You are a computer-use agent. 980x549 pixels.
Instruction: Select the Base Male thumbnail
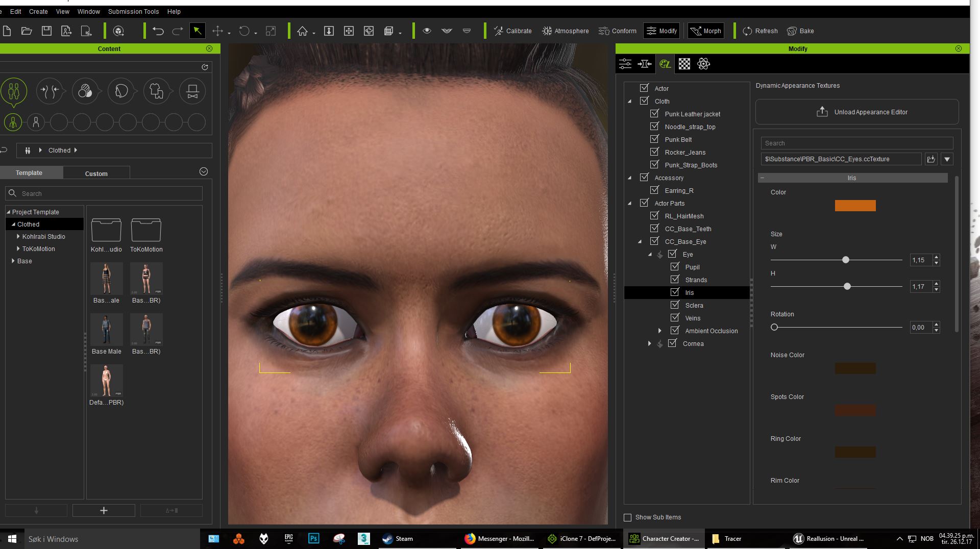tap(106, 330)
